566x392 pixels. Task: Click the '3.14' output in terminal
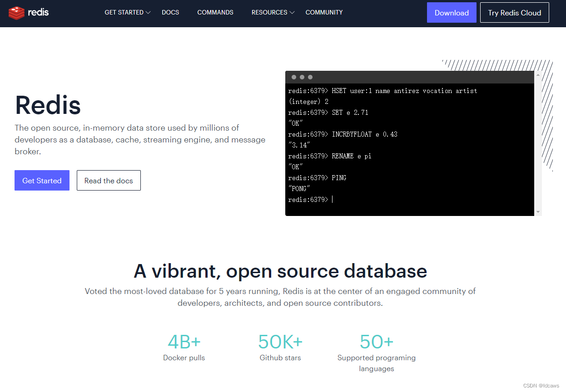coord(299,145)
